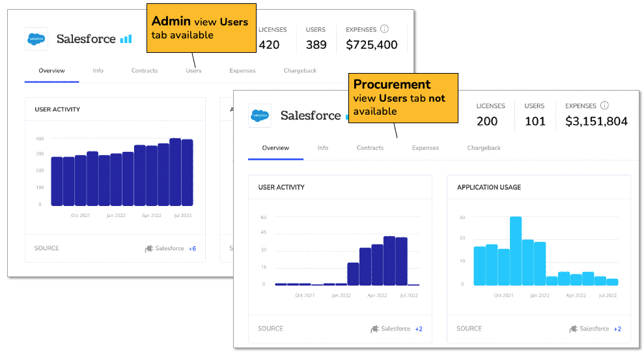The image size is (644, 352).
Task: Click the Expenses info icon in the Procurement view
Action: coord(604,105)
